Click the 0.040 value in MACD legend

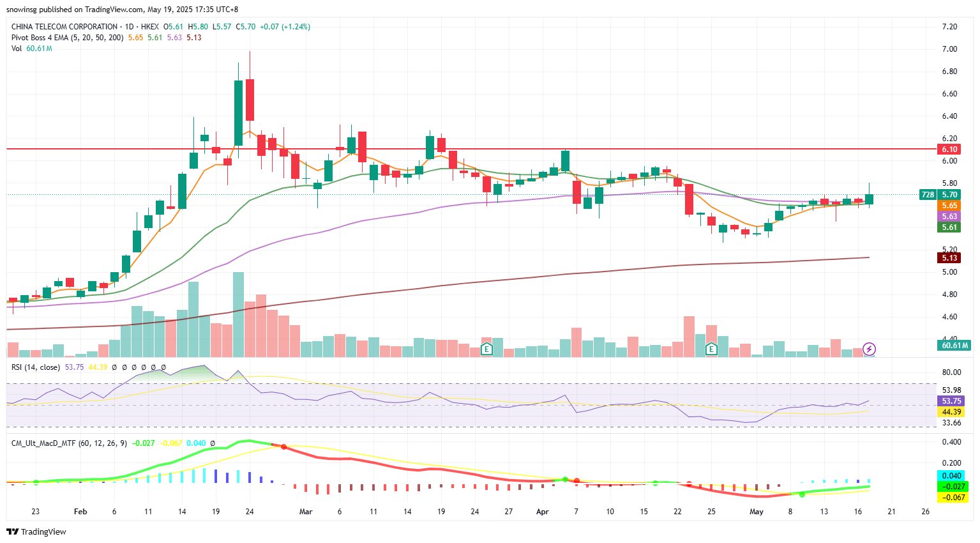(196, 443)
